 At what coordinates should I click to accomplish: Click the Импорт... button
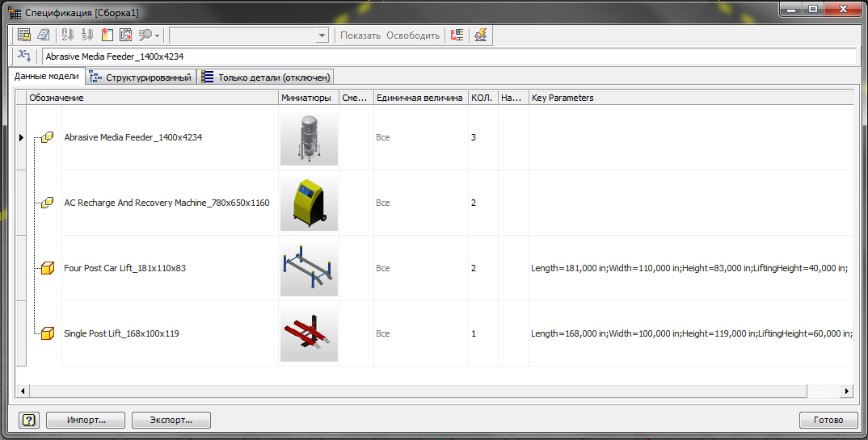[x=86, y=420]
